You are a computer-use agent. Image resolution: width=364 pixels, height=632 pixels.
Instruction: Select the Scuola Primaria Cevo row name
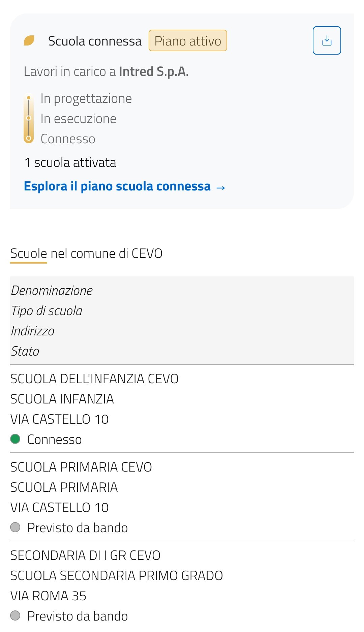coord(81,467)
